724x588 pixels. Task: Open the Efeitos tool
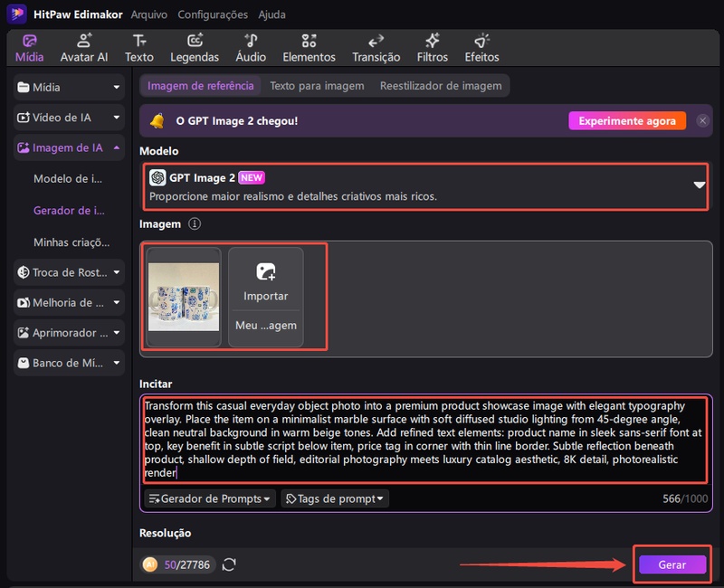point(481,49)
